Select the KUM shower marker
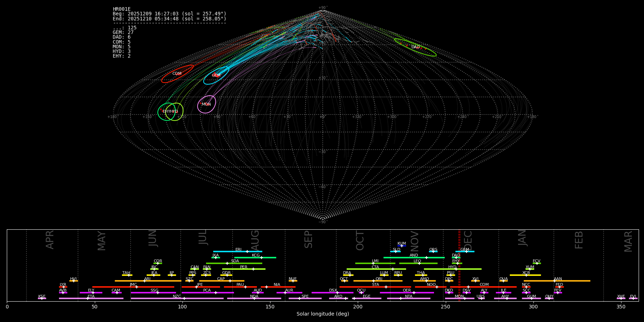 [x=402, y=246]
